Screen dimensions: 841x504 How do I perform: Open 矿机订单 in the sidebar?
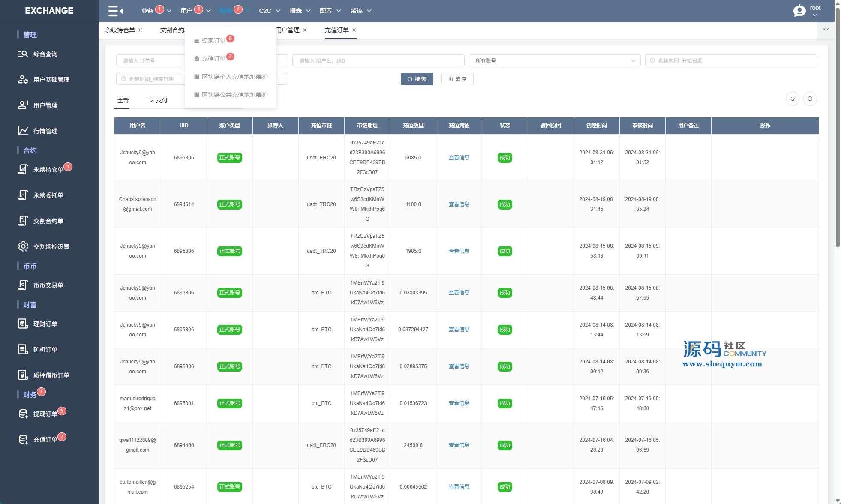(x=45, y=350)
